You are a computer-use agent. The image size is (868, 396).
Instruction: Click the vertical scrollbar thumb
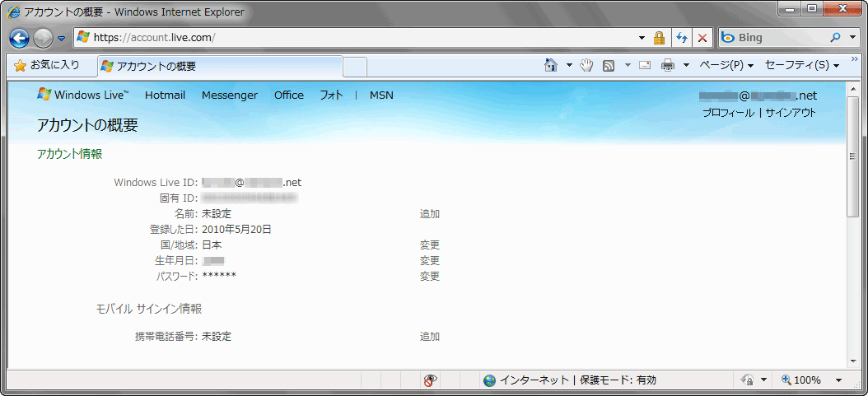(x=853, y=156)
